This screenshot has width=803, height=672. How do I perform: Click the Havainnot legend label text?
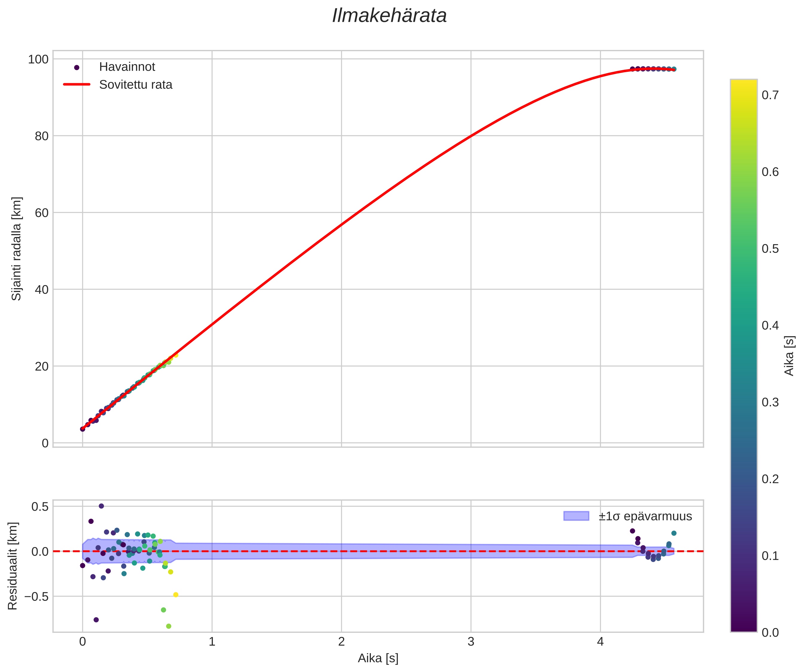(127, 67)
